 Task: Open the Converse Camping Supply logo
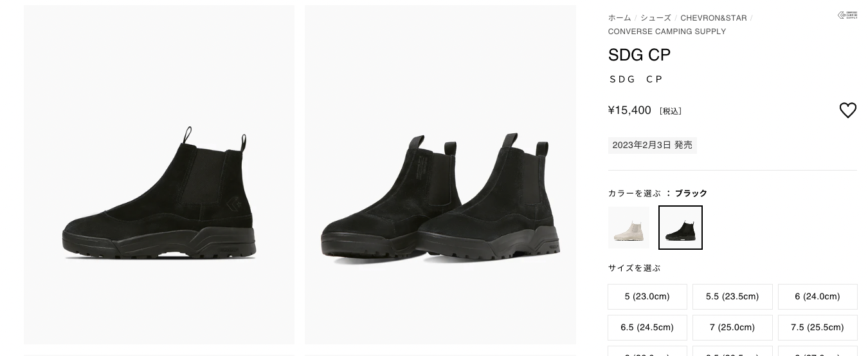pyautogui.click(x=847, y=15)
